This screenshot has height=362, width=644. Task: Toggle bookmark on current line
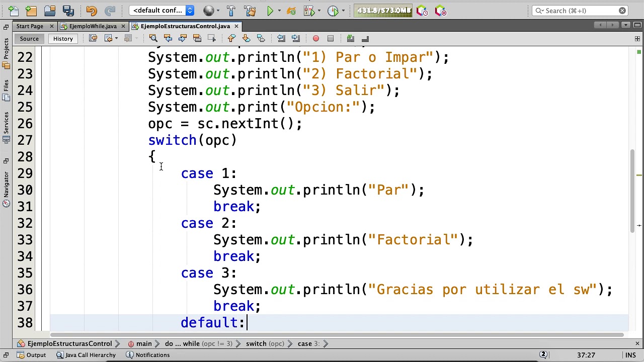click(261, 39)
